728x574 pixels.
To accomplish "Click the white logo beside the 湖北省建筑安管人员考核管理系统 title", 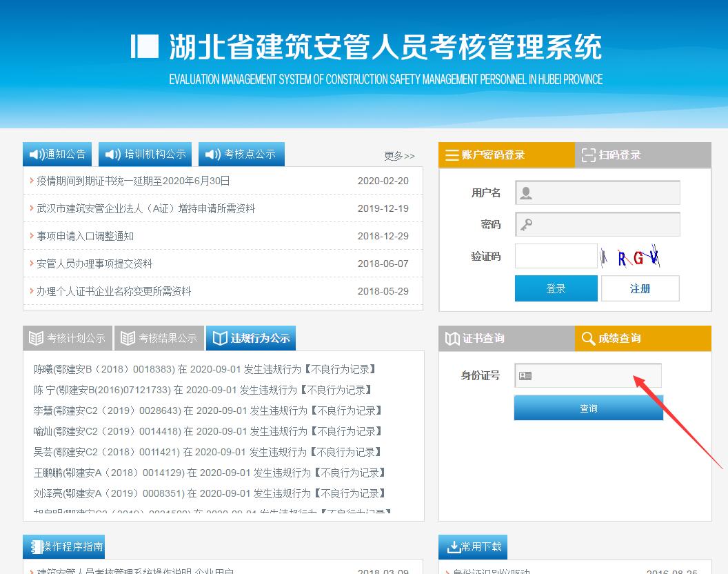I will [x=144, y=46].
